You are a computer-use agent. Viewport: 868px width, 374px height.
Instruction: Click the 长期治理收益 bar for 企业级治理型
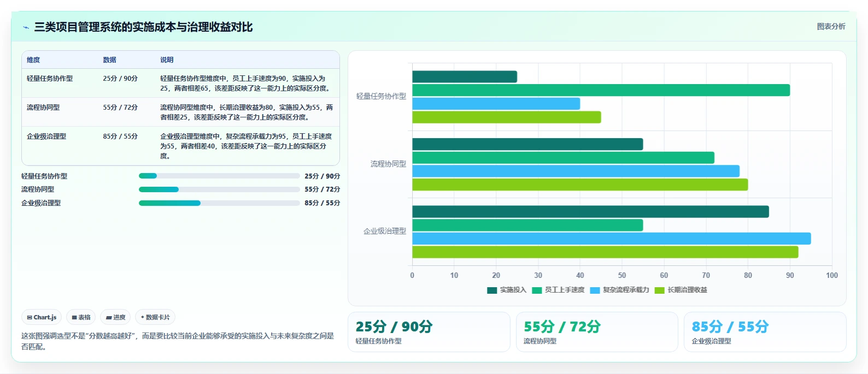(x=605, y=252)
